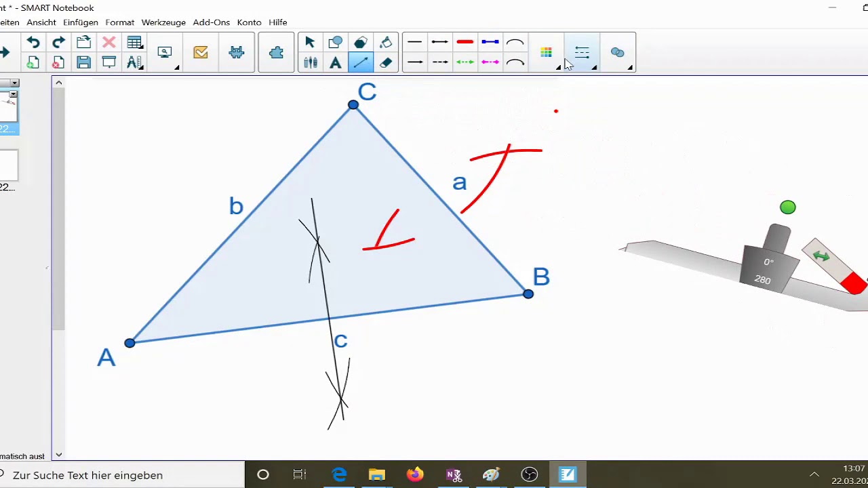Expand the transparency dropdown arrow
This screenshot has width=868, height=488.
(630, 67)
